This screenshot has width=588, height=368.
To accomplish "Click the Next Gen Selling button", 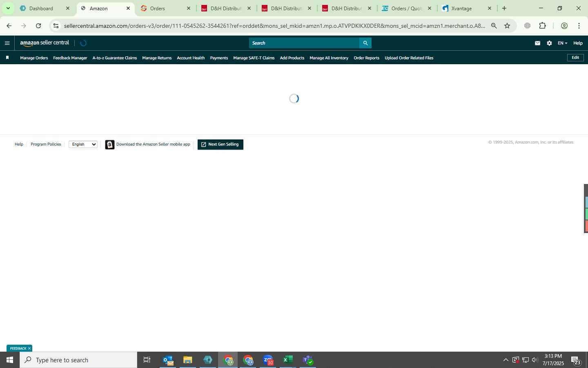I will [x=220, y=145].
